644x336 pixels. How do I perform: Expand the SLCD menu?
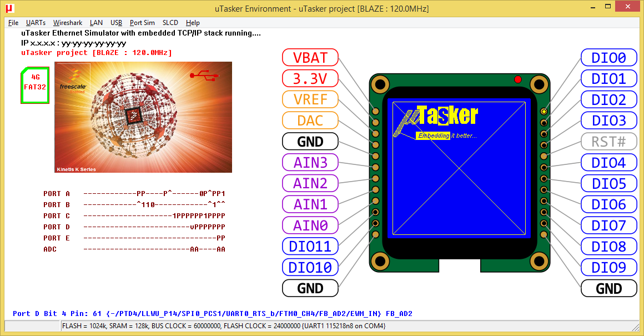point(170,23)
